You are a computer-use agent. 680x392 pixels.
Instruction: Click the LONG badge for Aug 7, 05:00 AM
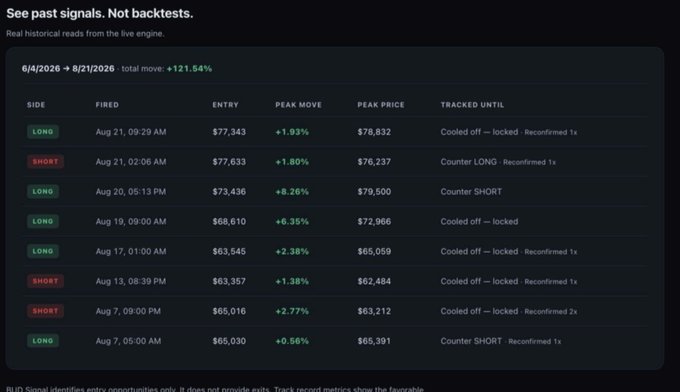click(43, 341)
